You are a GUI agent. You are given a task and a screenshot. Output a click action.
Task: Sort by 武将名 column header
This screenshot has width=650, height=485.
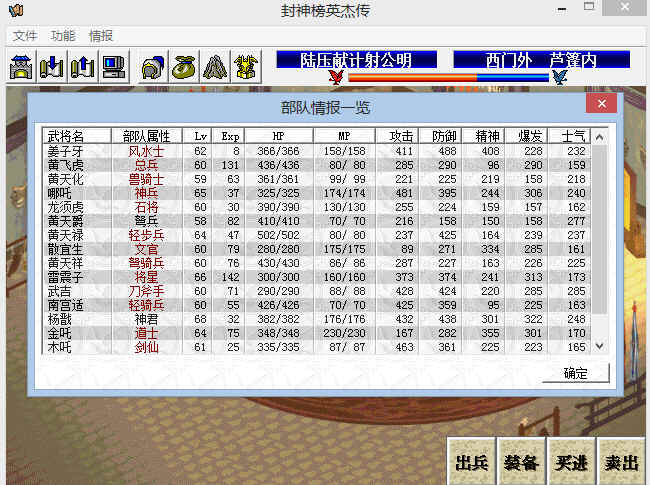tap(77, 136)
